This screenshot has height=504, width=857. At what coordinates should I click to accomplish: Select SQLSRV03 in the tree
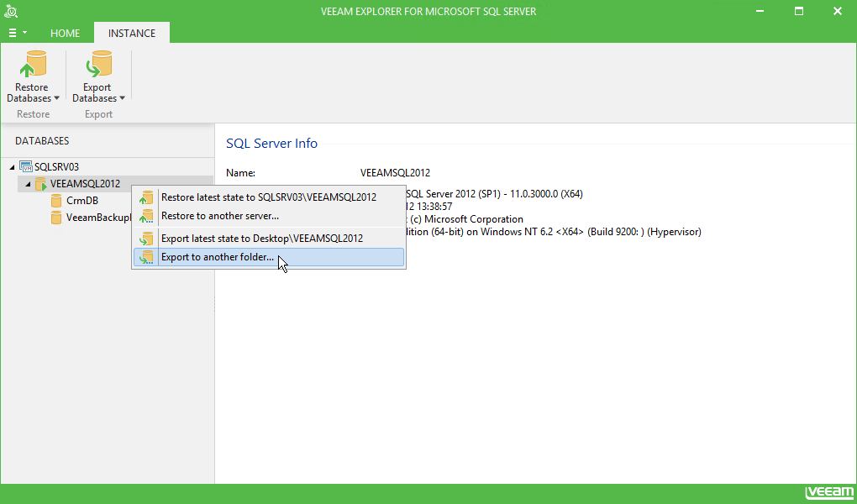pyautogui.click(x=56, y=166)
